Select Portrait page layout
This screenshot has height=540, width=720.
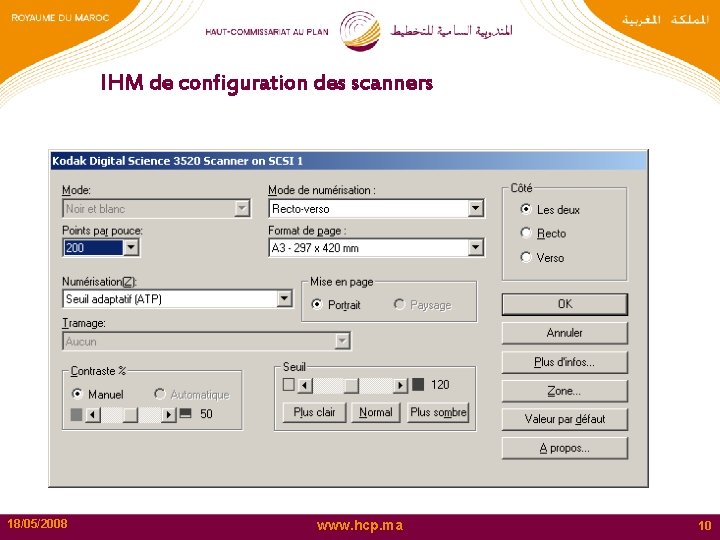[x=317, y=304]
